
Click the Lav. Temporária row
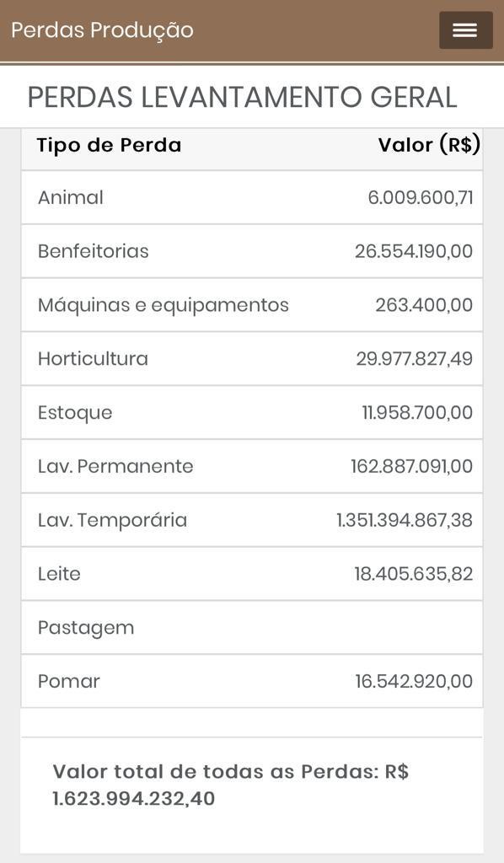[252, 520]
